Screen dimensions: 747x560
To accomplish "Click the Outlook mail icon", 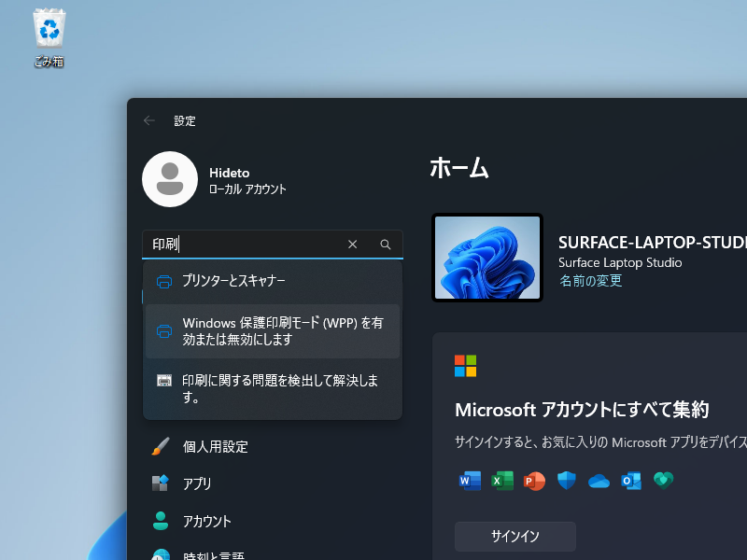I will click(630, 481).
